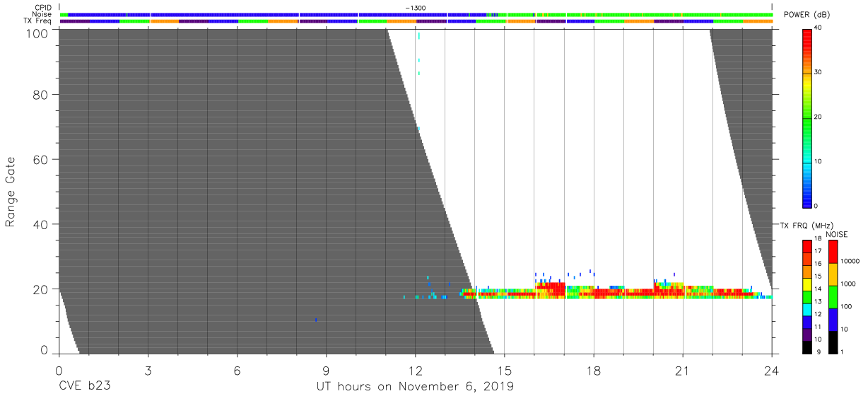Click the NOISE legend title
The image size is (868, 401).
[836, 234]
